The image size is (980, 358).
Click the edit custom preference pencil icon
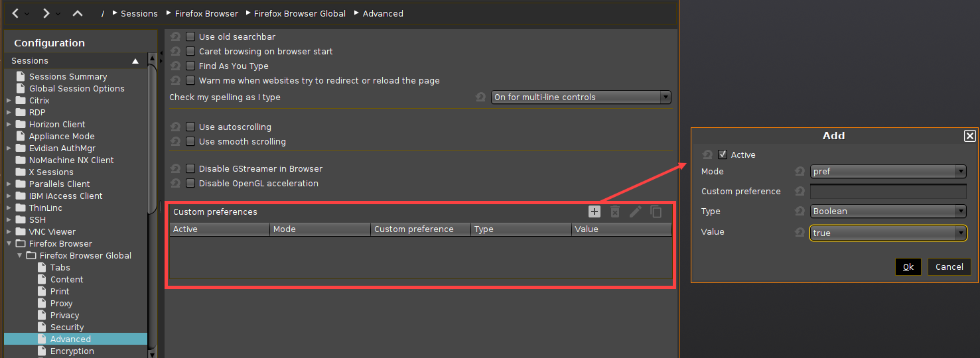click(x=636, y=211)
